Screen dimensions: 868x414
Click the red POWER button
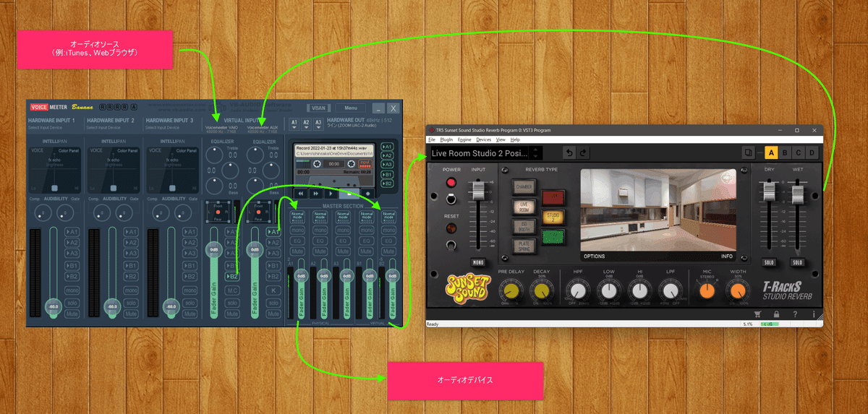coord(451,182)
